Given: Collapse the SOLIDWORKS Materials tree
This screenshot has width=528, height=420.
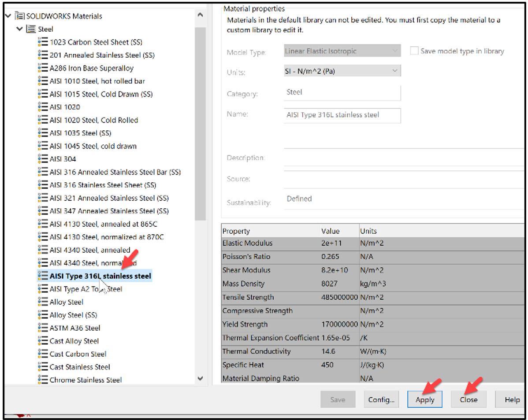Looking at the screenshot, I should [x=8, y=15].
